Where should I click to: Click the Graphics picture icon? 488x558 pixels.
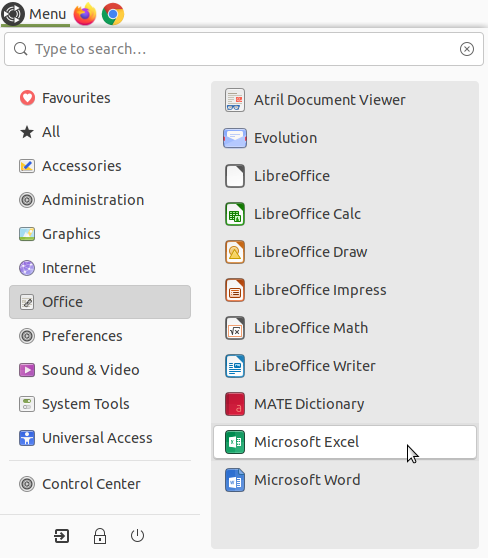(x=27, y=234)
